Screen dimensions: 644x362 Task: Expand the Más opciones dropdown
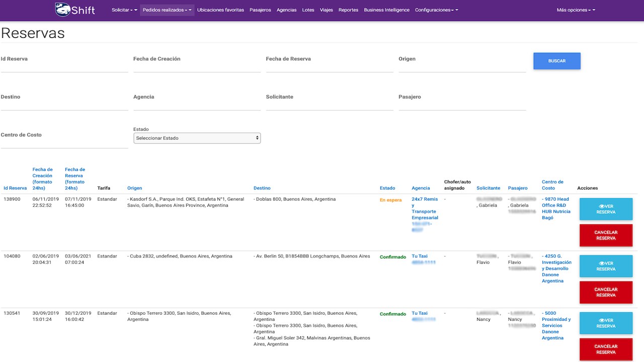[576, 10]
